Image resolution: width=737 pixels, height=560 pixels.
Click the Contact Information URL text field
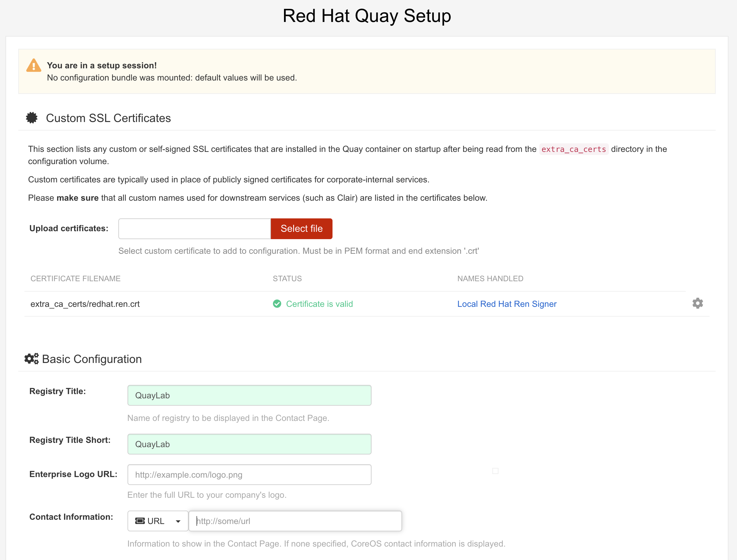tap(295, 521)
